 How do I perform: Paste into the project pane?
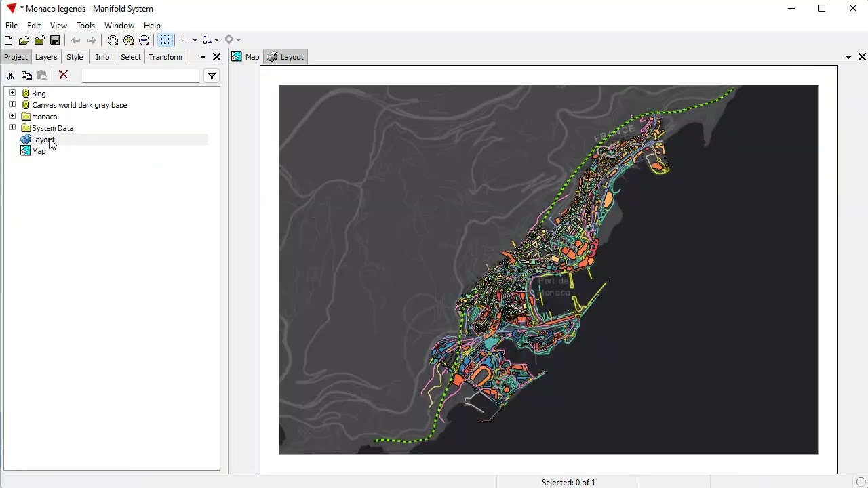(x=42, y=76)
